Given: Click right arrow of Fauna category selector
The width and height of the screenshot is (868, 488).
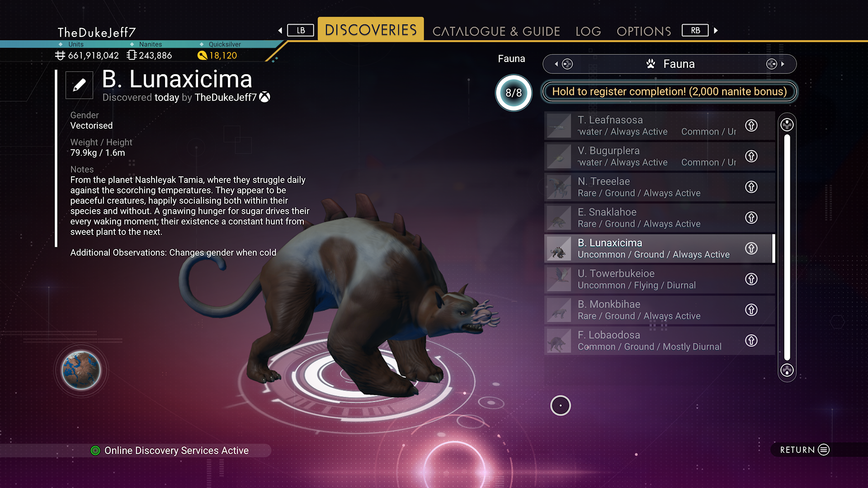Looking at the screenshot, I should [x=783, y=64].
